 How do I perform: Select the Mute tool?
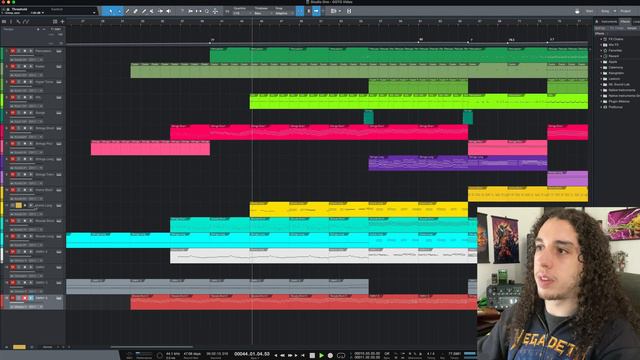point(152,11)
